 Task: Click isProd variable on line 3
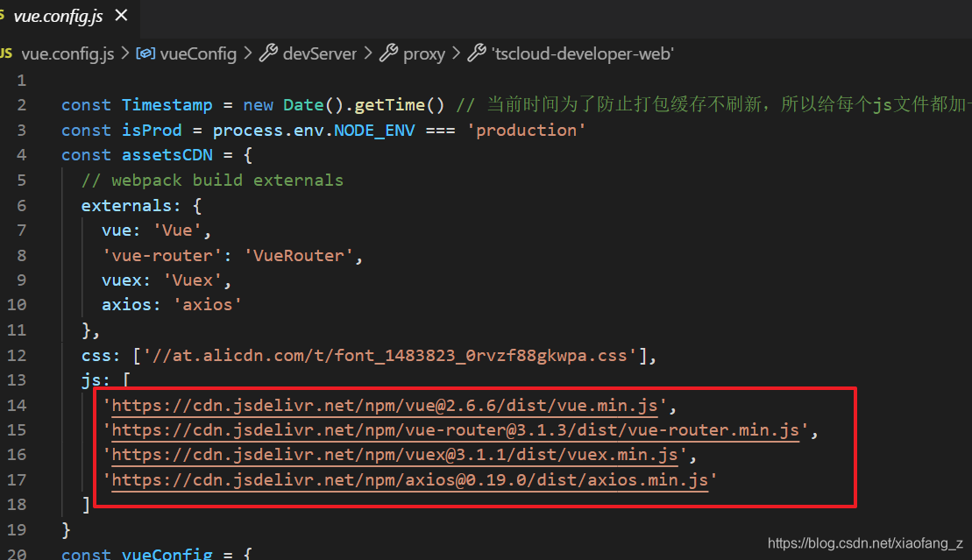pos(152,131)
